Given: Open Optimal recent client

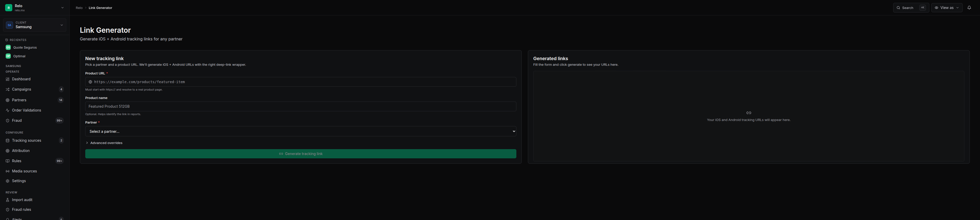Looking at the screenshot, I should (x=35, y=56).
